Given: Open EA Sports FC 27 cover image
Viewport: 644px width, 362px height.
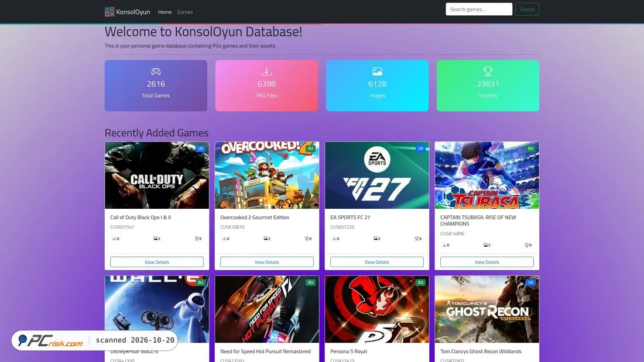Looking at the screenshot, I should pyautogui.click(x=377, y=175).
